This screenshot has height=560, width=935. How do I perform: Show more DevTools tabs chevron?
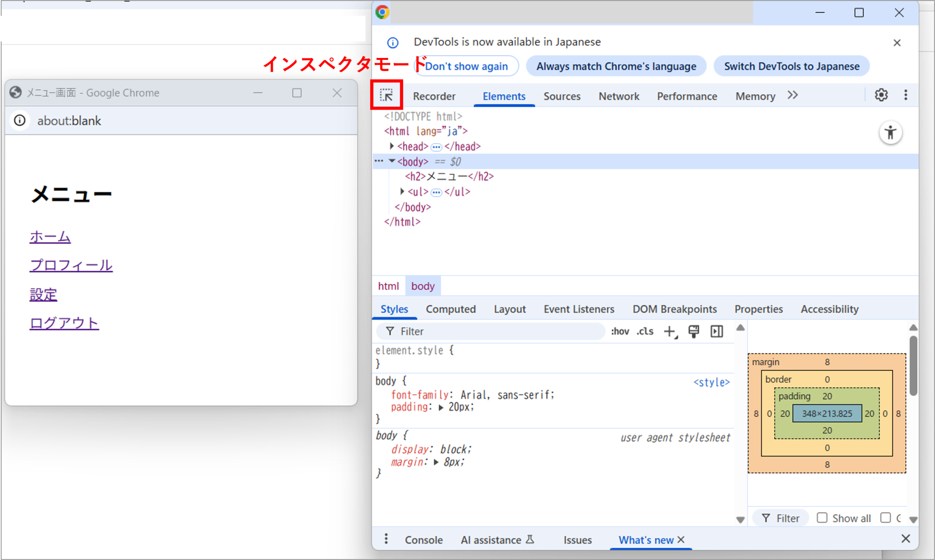793,95
